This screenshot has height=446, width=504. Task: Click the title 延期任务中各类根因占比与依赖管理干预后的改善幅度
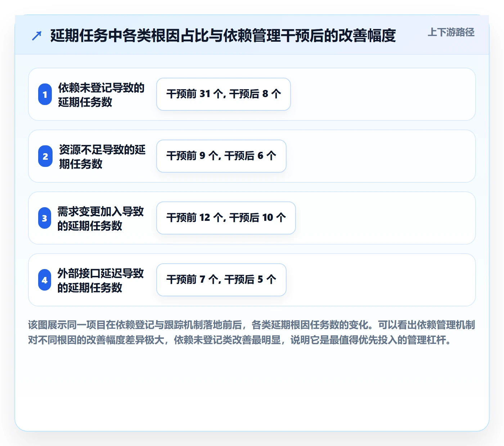pyautogui.click(x=223, y=36)
